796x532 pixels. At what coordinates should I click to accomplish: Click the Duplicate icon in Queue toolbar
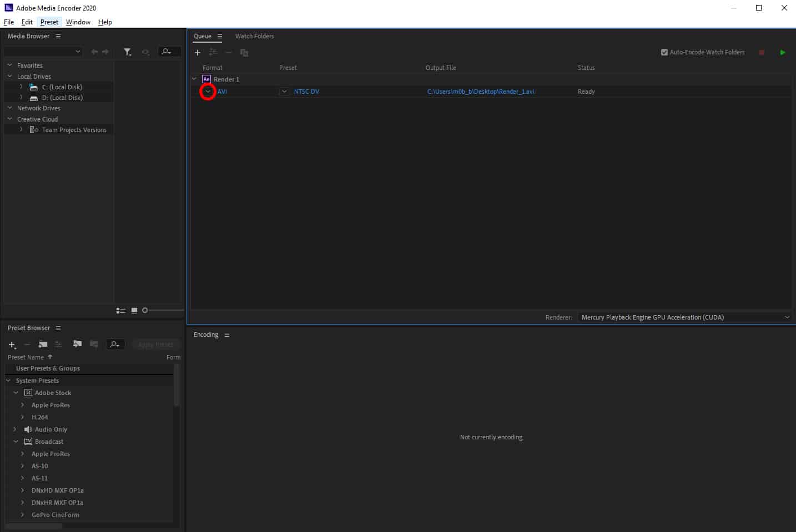click(x=244, y=52)
